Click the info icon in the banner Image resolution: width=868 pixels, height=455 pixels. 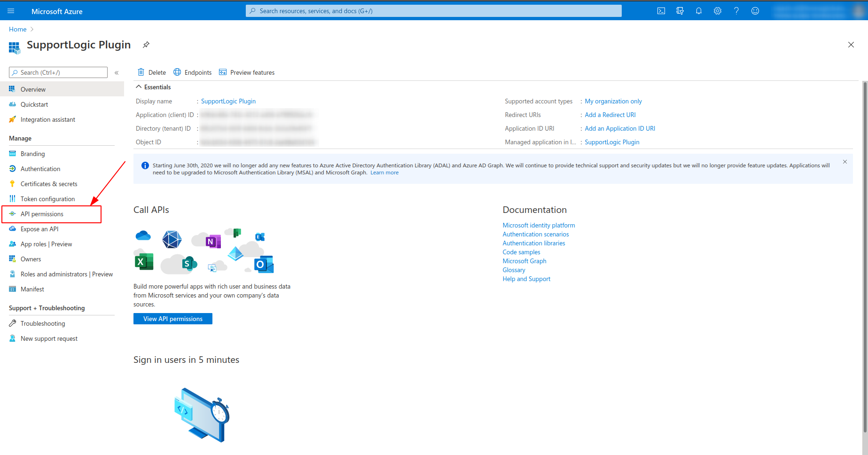(145, 165)
